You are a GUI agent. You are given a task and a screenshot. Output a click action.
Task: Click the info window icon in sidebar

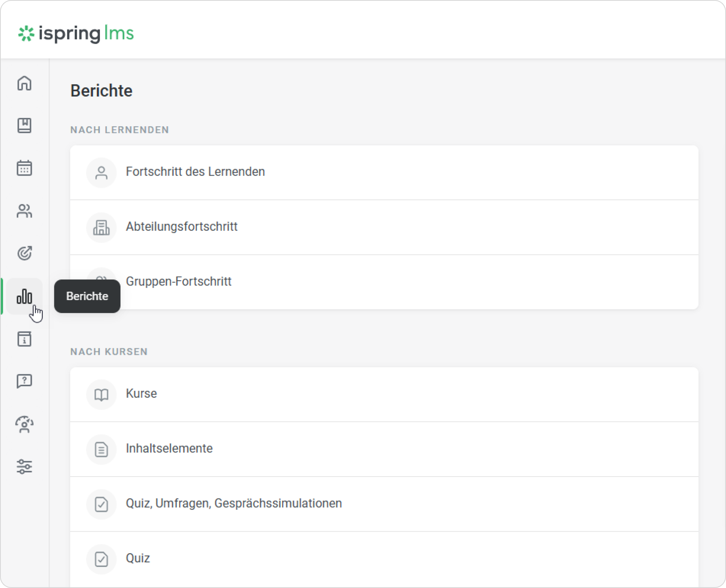25,339
